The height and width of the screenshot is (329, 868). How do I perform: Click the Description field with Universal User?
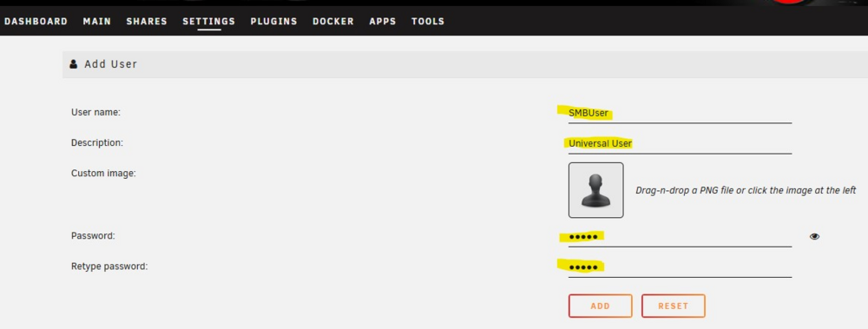[680, 143]
